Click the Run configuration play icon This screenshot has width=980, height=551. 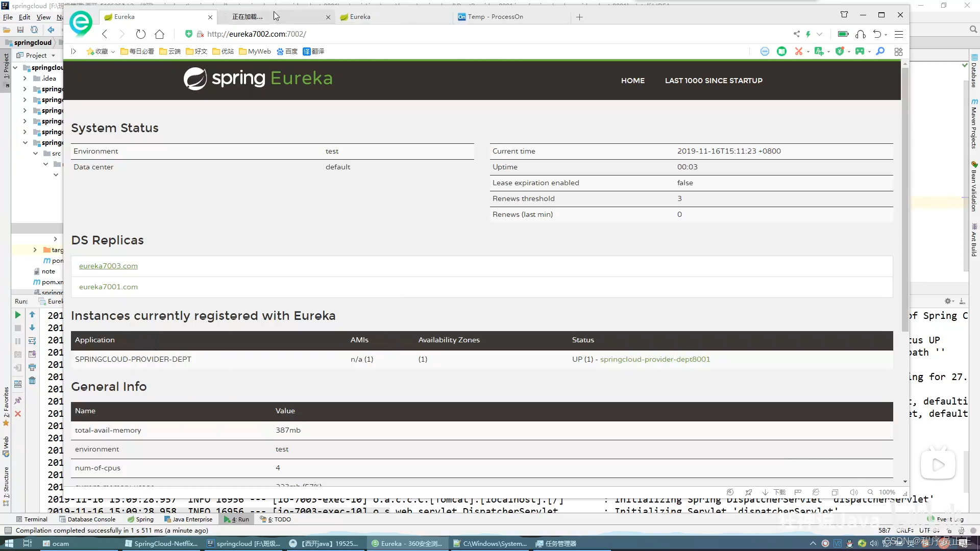18,315
